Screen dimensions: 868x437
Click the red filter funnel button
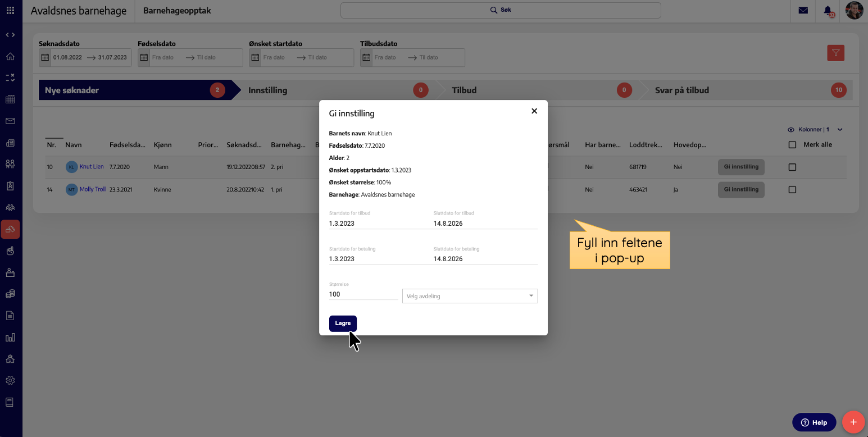[x=835, y=53]
